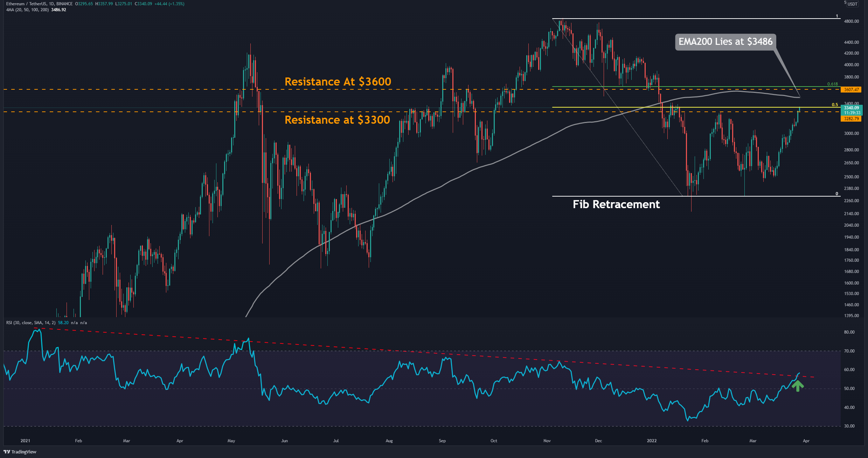Click the 1460.00 price axis label

point(851,305)
